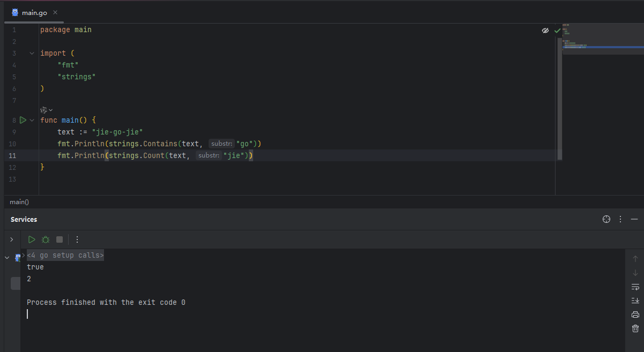Stop the running process in Services
This screenshot has width=644, height=352.
point(60,239)
